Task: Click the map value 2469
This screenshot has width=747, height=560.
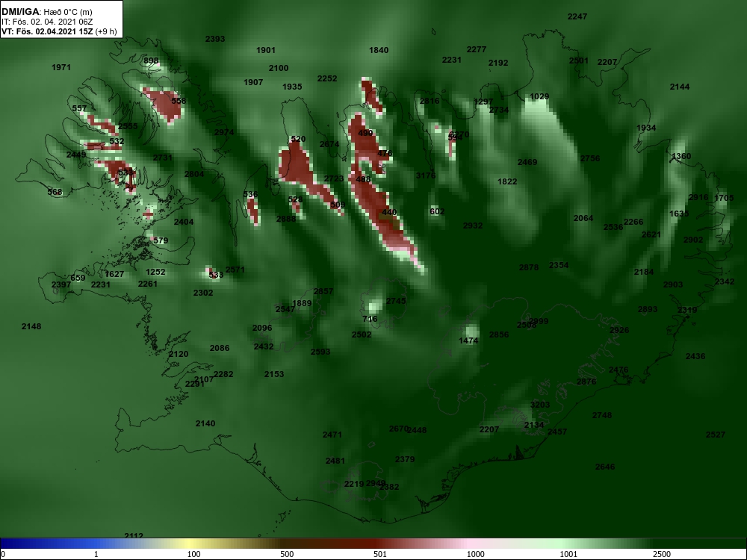Action: (527, 162)
